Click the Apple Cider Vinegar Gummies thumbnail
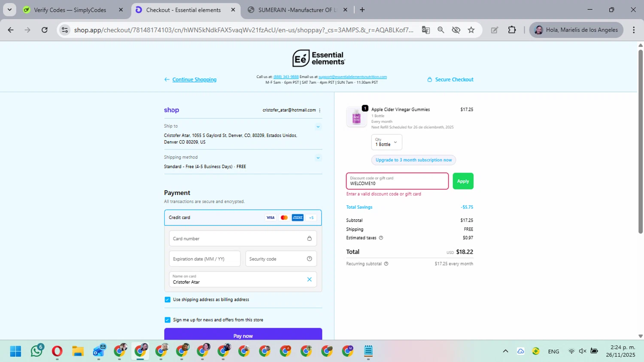The width and height of the screenshot is (644, 362). tap(356, 117)
